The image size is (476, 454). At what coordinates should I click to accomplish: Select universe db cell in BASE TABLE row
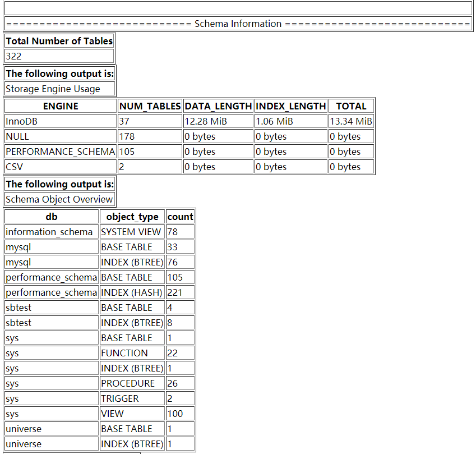click(x=52, y=429)
